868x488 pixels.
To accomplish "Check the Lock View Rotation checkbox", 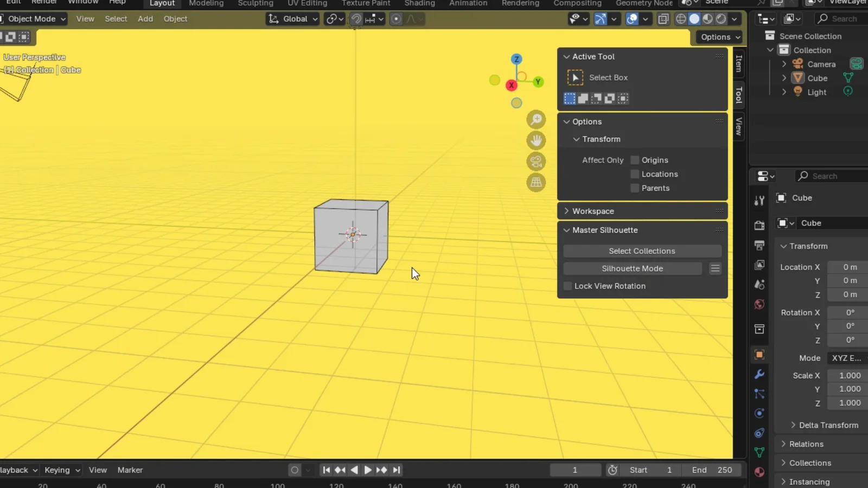I will click(x=568, y=286).
